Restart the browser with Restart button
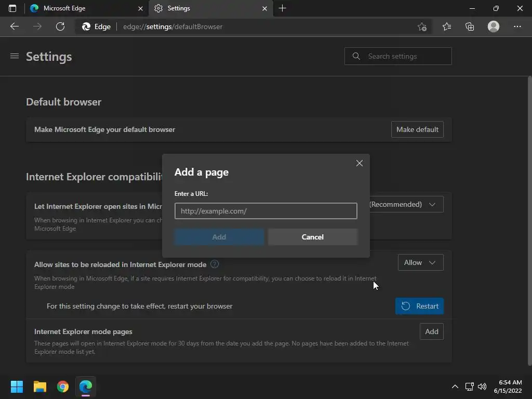 419,306
